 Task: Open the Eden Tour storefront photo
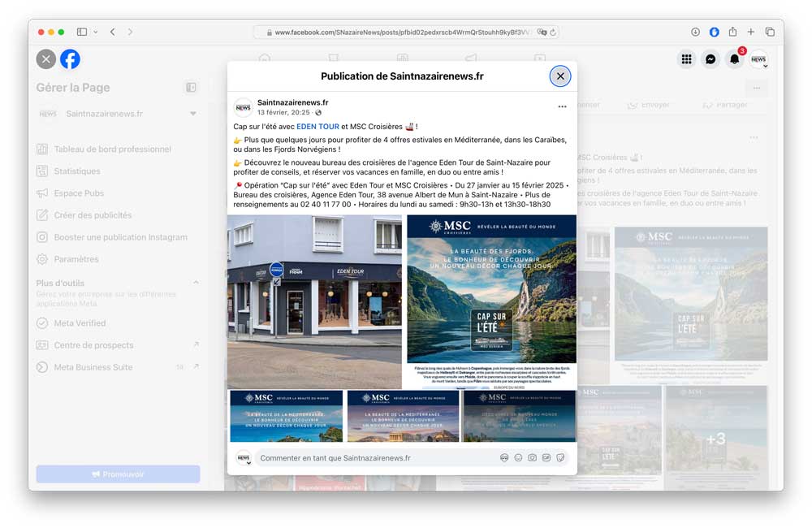(314, 301)
